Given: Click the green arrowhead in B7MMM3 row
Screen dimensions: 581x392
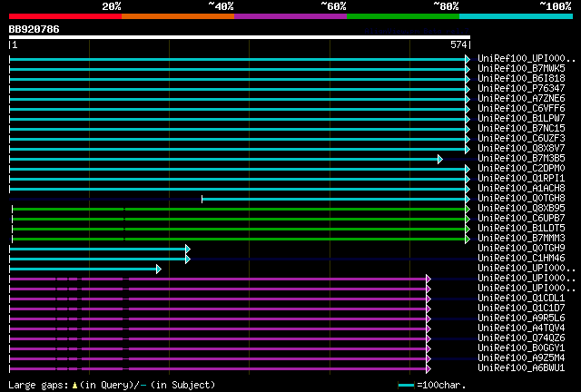Looking at the screenshot, I should click(x=468, y=240).
